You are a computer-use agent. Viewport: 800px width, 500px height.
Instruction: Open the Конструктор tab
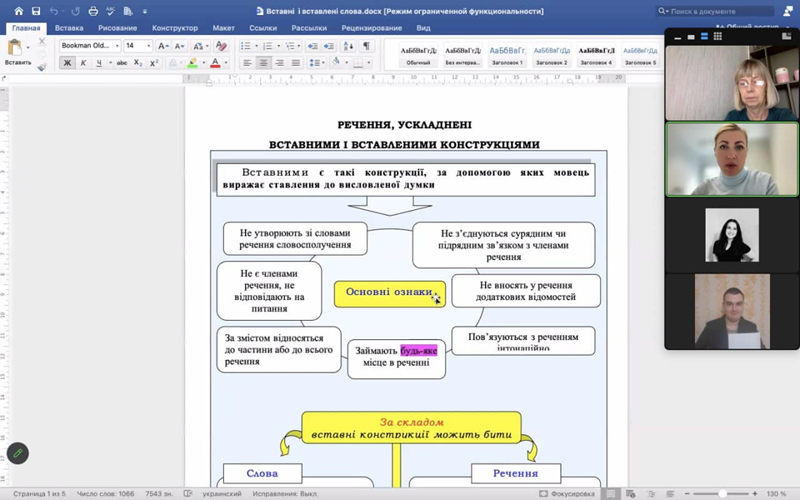[174, 28]
